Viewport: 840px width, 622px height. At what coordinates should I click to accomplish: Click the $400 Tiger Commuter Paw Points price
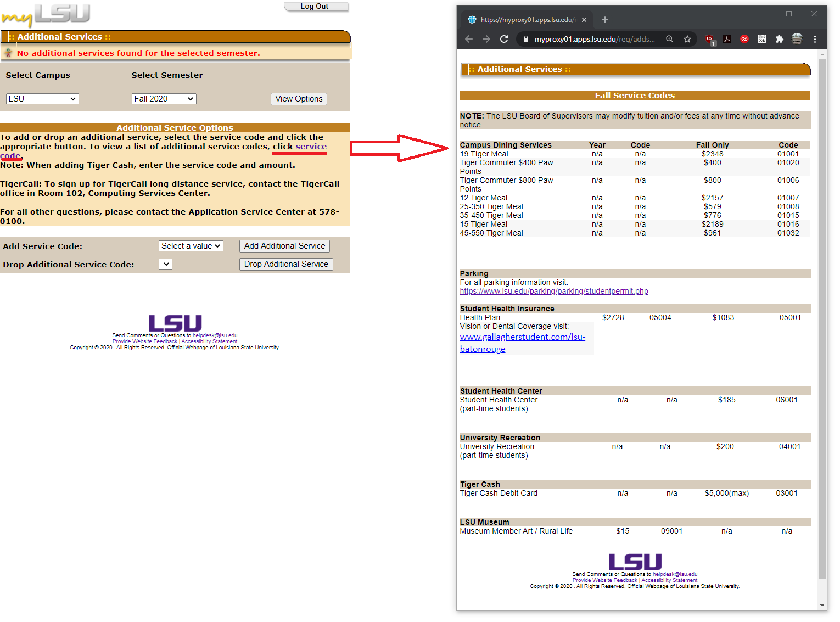pos(712,162)
